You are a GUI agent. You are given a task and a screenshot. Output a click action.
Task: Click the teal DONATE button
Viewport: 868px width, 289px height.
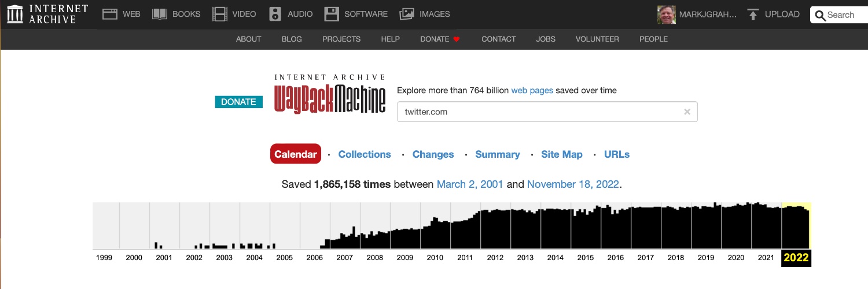[x=238, y=102]
